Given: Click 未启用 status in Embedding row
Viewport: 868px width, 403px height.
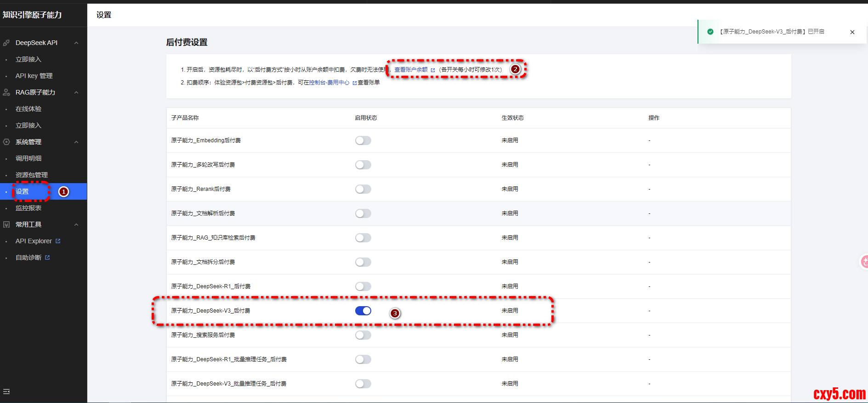Looking at the screenshot, I should pos(510,140).
